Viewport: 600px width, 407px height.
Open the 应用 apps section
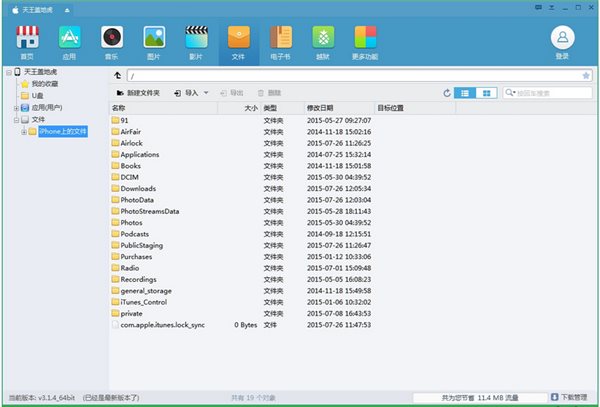70,38
